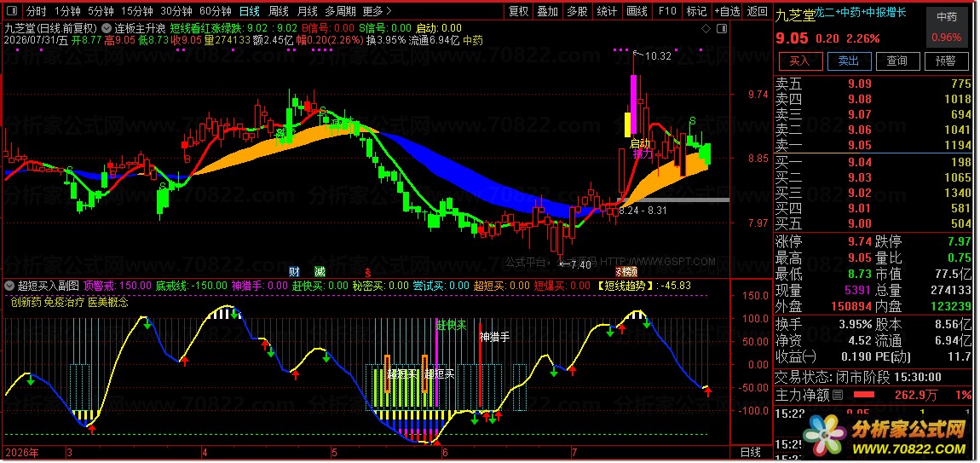Open the 更多 periods menu

(378, 10)
